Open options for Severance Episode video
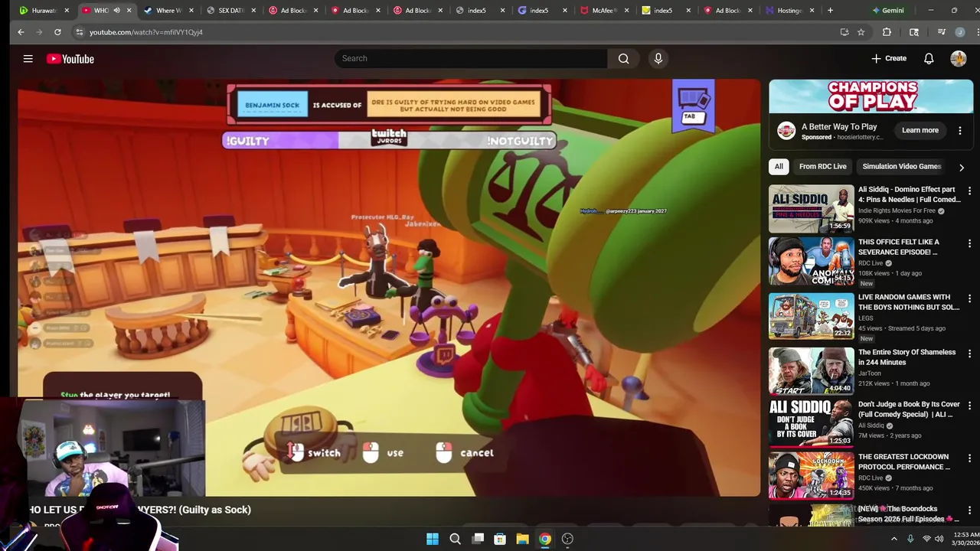980x551 pixels. [969, 244]
